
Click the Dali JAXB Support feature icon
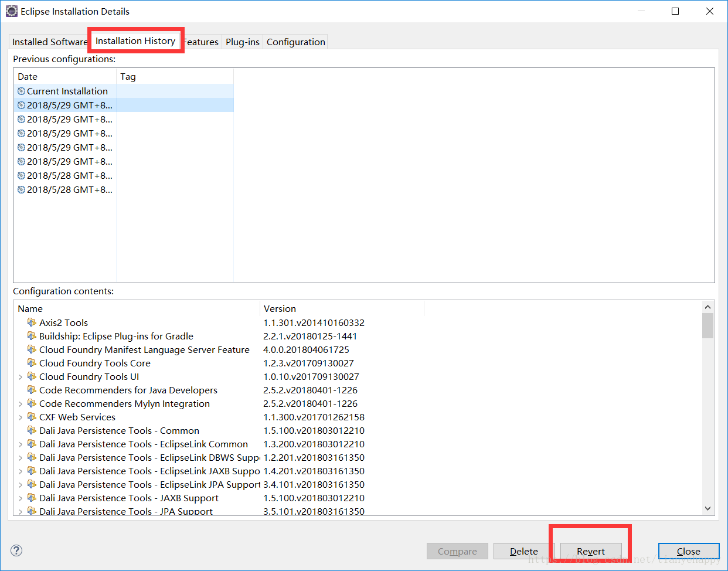(x=32, y=498)
